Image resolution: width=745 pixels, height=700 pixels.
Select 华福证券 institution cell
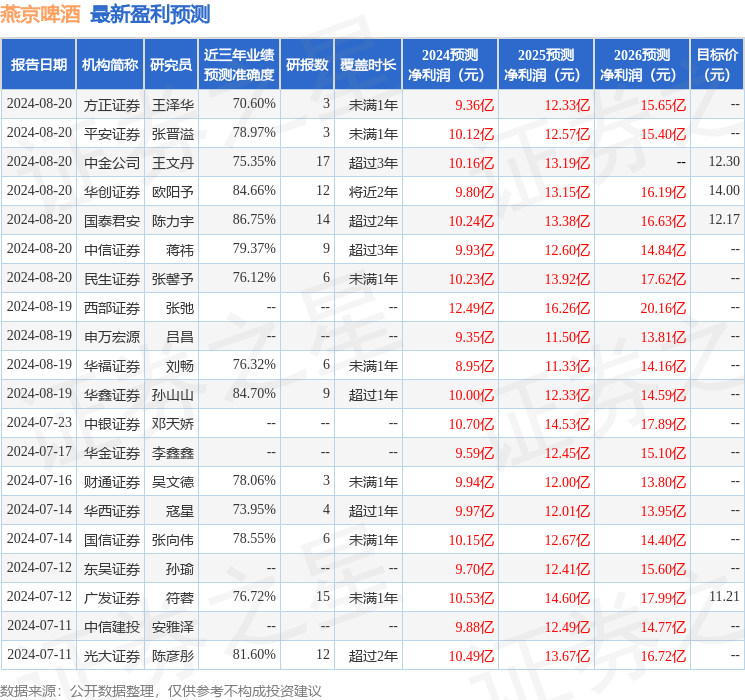click(x=112, y=366)
